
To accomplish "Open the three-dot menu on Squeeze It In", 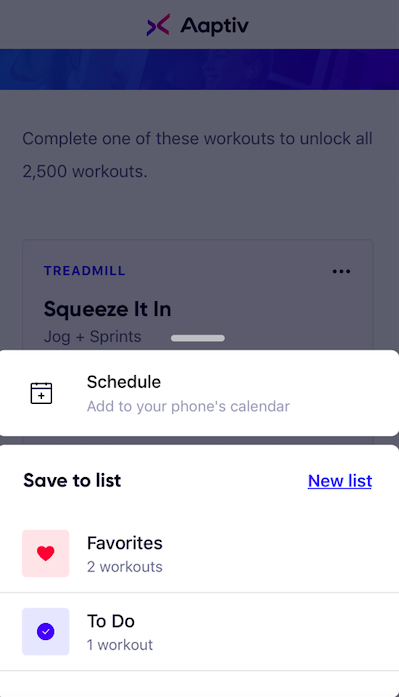I will (341, 271).
